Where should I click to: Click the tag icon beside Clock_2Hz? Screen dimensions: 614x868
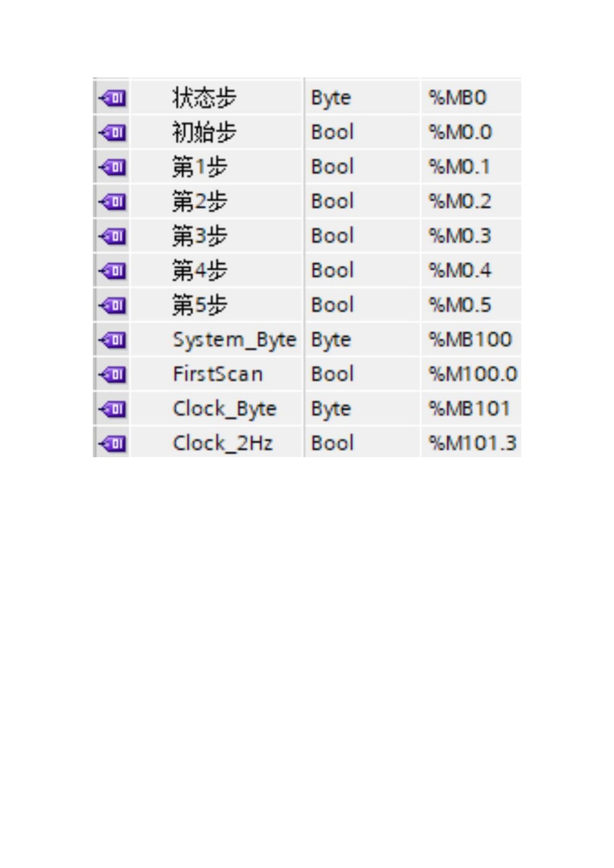(112, 443)
